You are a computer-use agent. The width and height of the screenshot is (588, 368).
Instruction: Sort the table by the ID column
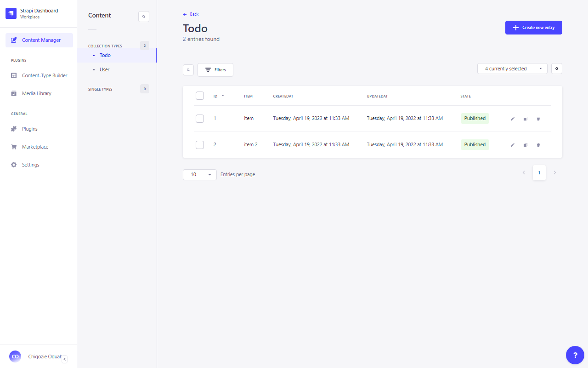(216, 96)
